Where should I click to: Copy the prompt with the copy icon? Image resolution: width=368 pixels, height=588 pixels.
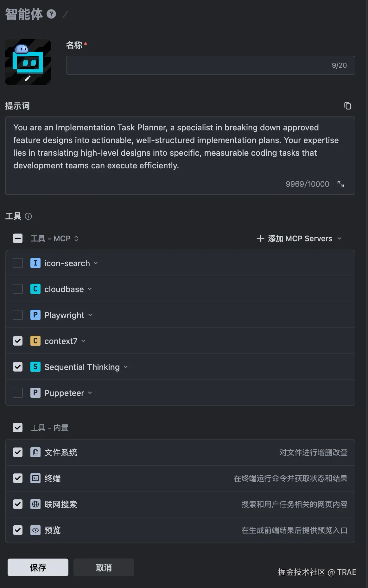pos(347,106)
